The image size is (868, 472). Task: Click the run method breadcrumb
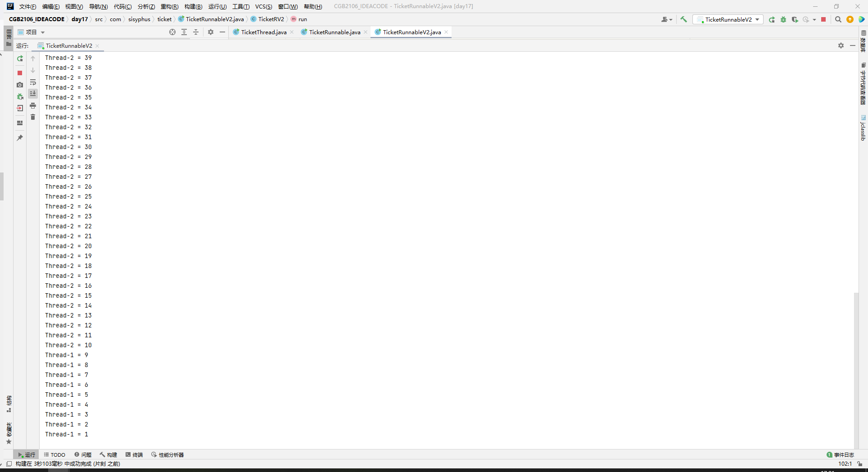pos(299,19)
